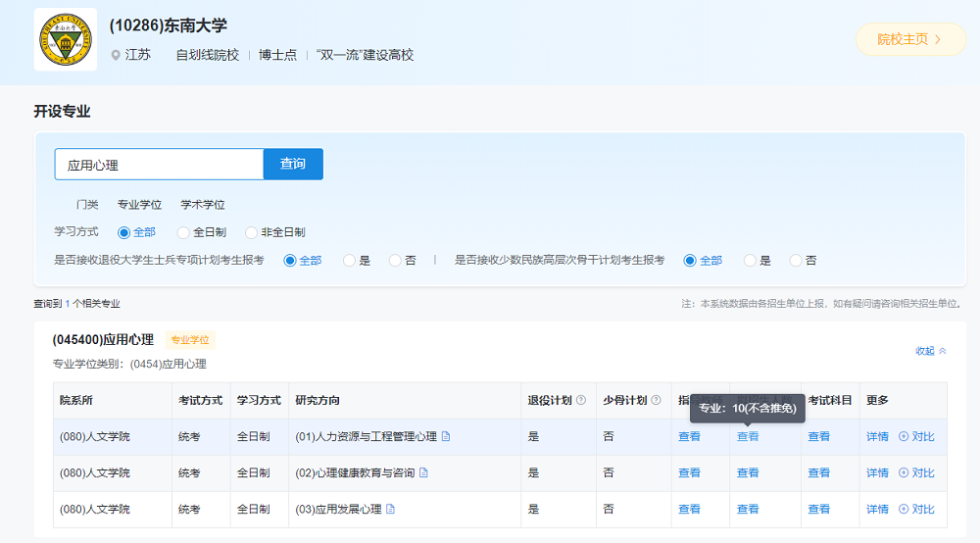
Task: Select 非全日制 radio for 学习方式
Action: click(251, 232)
